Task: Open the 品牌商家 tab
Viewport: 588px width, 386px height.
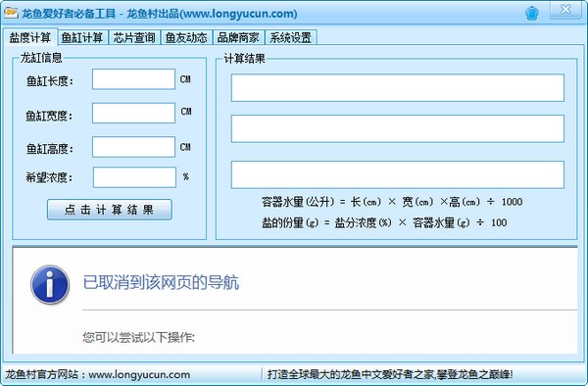Action: point(238,37)
